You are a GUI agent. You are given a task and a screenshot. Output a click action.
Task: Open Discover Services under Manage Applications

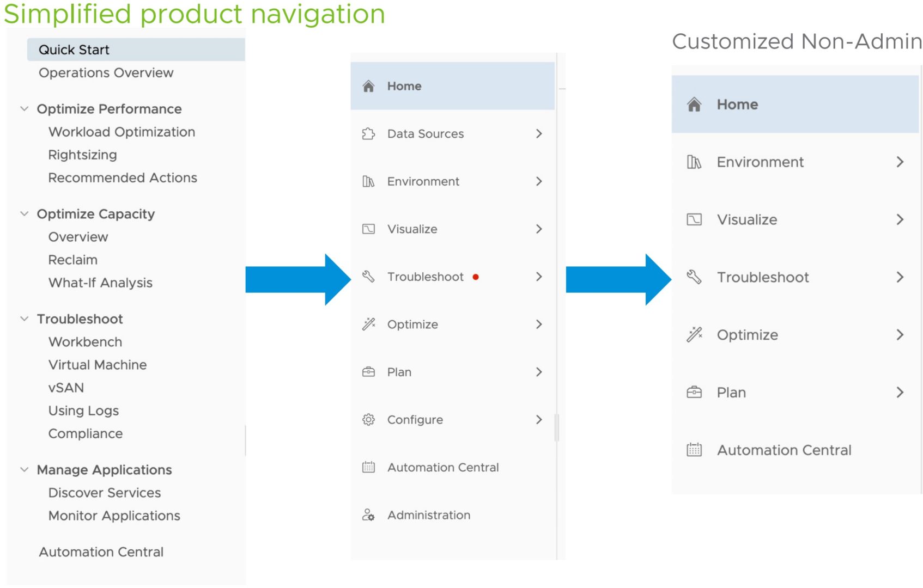(x=105, y=493)
